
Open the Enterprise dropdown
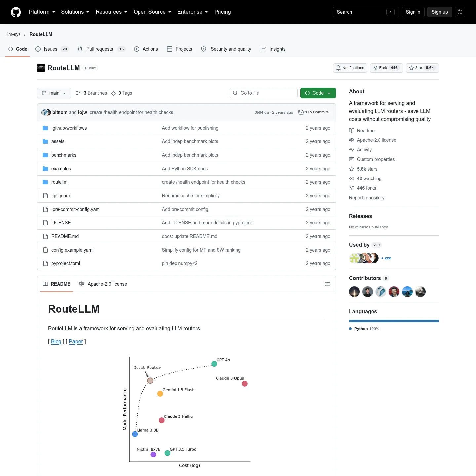pos(193,12)
